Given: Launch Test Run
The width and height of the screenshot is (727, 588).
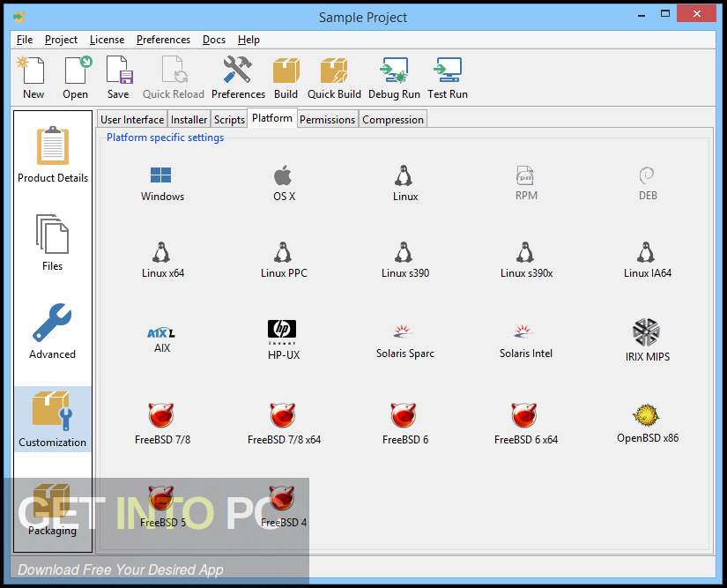Looking at the screenshot, I should 448,78.
